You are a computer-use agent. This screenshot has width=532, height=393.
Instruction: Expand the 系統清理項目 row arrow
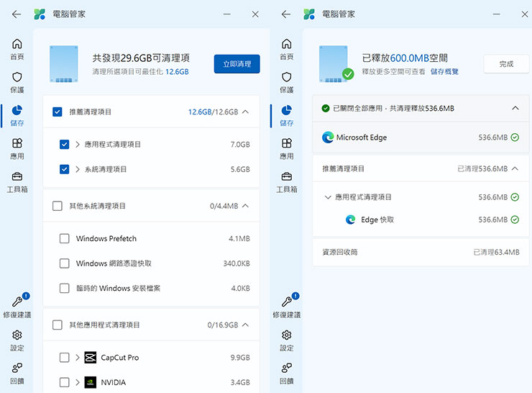click(x=78, y=170)
